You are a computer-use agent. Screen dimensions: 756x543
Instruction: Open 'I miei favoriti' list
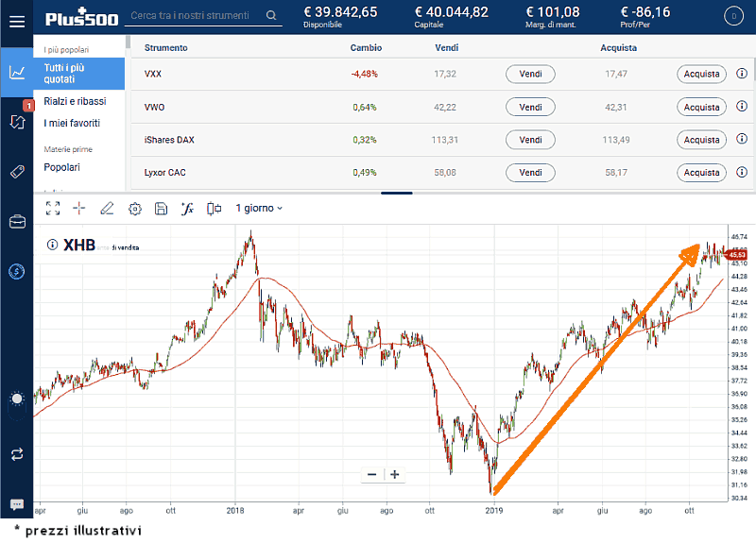72,123
